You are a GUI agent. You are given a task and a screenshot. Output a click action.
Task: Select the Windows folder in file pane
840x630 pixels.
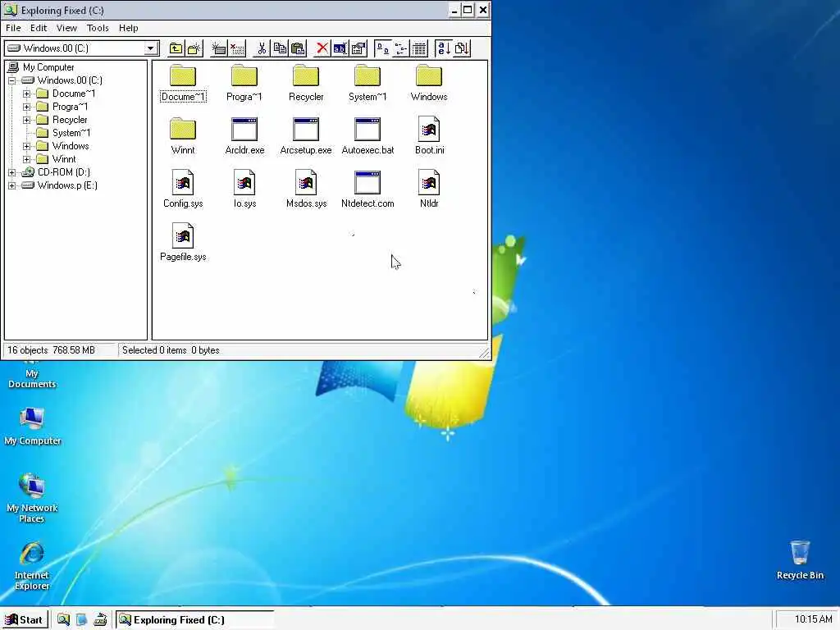(429, 76)
